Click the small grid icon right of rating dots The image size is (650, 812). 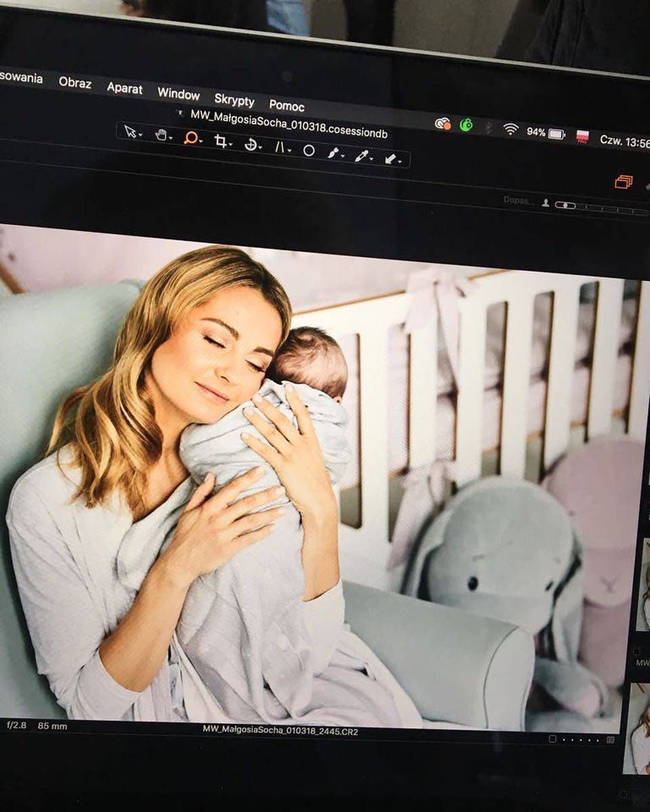611,740
